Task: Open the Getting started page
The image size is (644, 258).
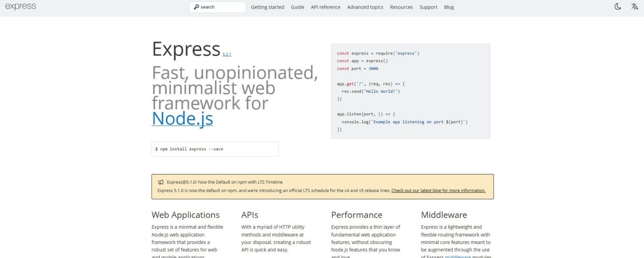Action: click(x=267, y=7)
